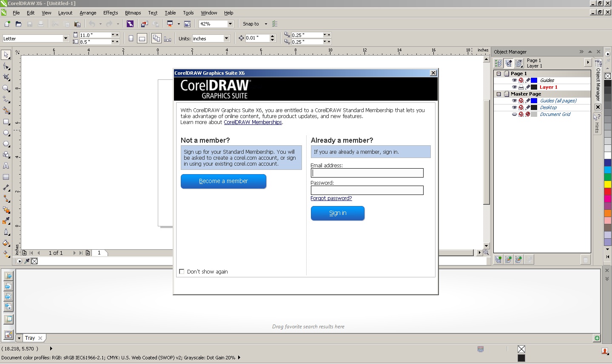
Task: Open the Forgot password? link
Action: pos(331,198)
